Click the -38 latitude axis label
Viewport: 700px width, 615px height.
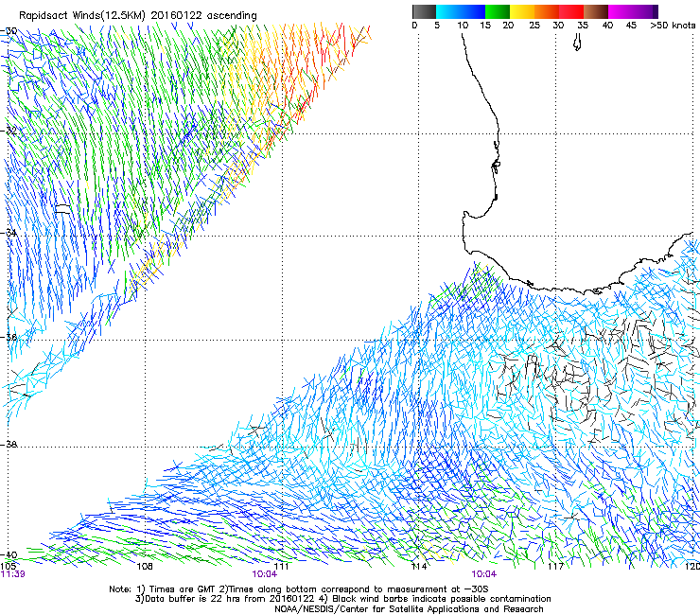click(9, 445)
